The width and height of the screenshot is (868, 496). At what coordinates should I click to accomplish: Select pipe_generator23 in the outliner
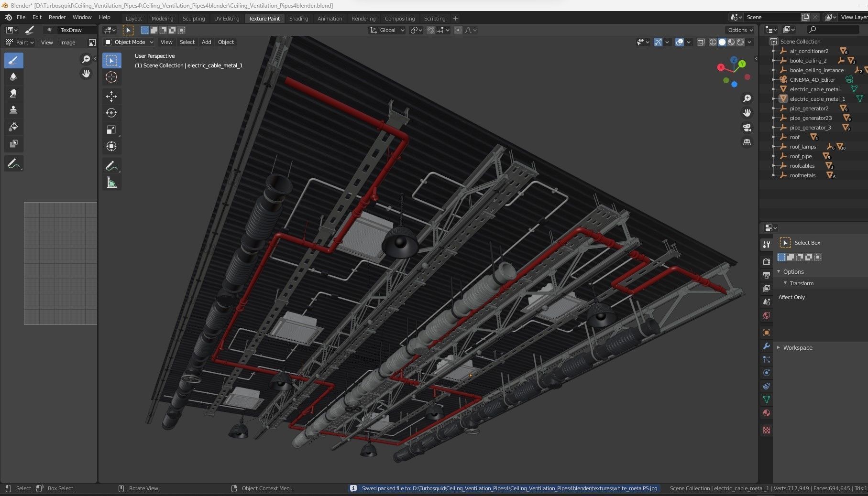click(811, 118)
